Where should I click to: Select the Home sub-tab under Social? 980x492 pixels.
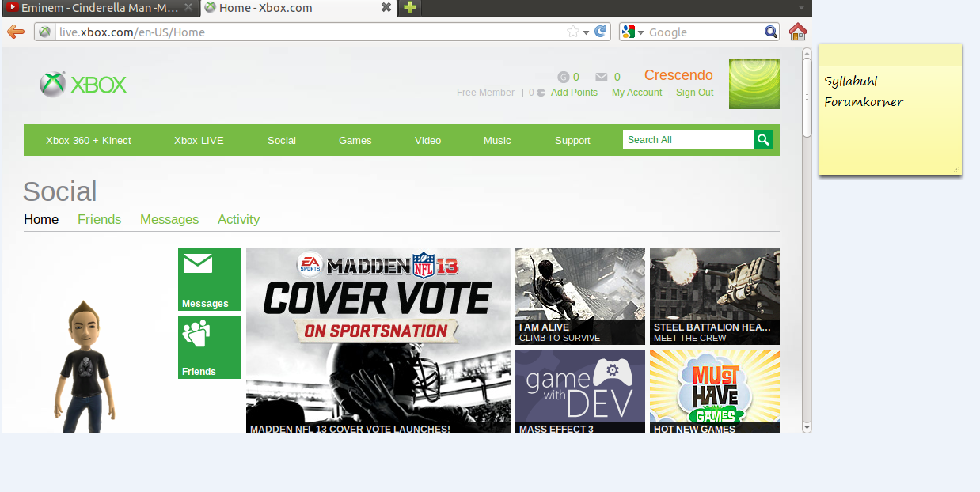41,219
